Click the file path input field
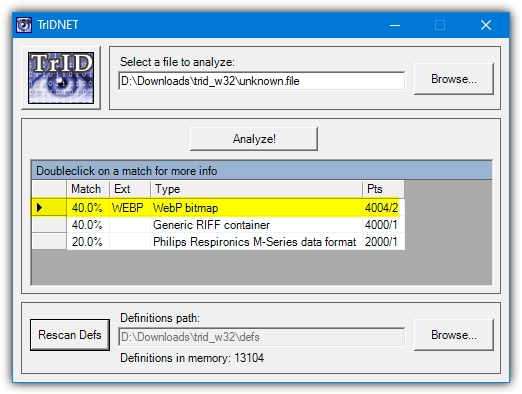The width and height of the screenshot is (522, 394). [x=262, y=81]
